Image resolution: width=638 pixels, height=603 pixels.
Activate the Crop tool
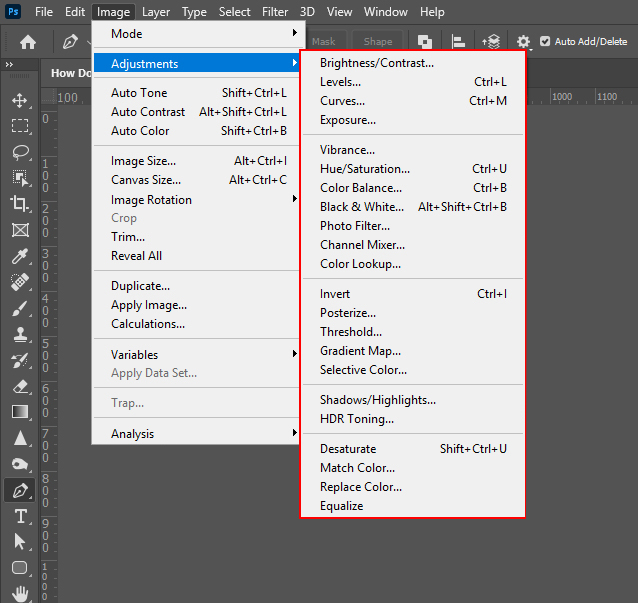[20, 204]
